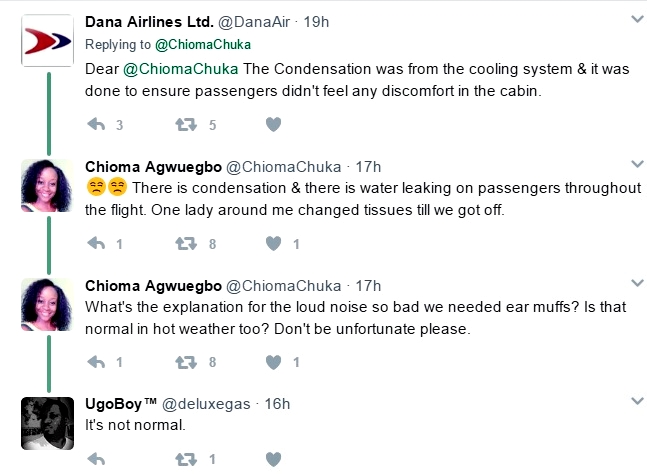Like Chioma's water leaking on passengers tweet

[273, 243]
